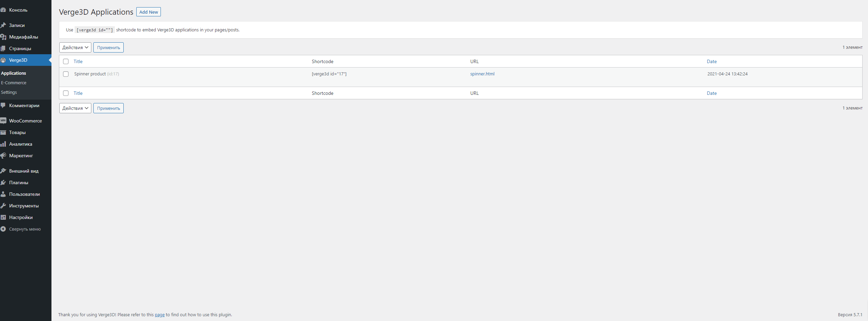The image size is (868, 321).
Task: Open Аналитика menu label
Action: [21, 144]
